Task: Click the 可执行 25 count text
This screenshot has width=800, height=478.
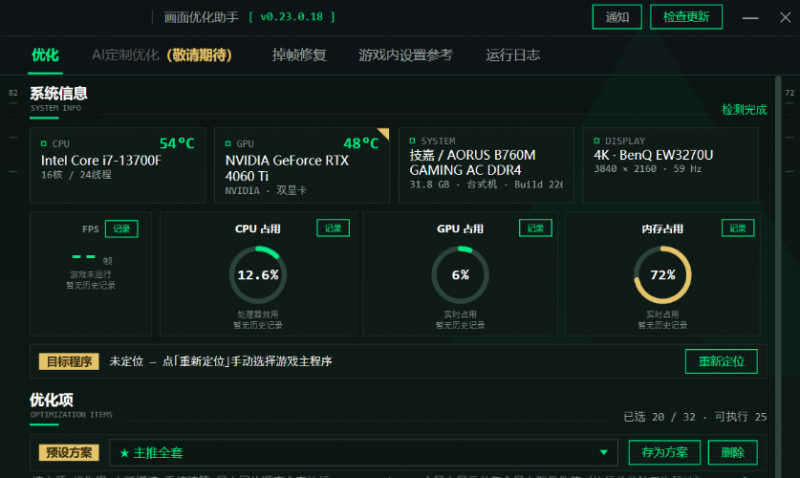Action: (x=740, y=417)
